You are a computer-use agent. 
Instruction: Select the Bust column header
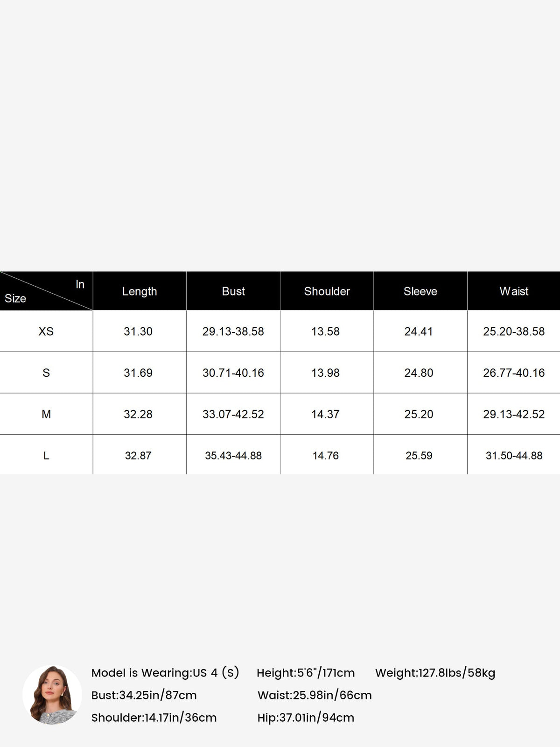[x=233, y=291]
